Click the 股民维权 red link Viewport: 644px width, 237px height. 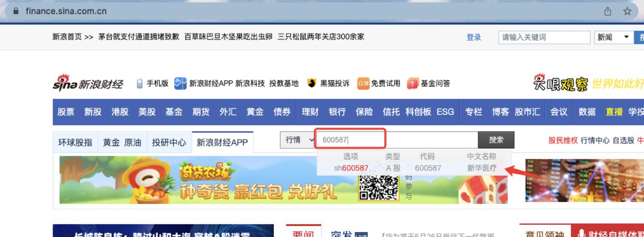coord(563,140)
